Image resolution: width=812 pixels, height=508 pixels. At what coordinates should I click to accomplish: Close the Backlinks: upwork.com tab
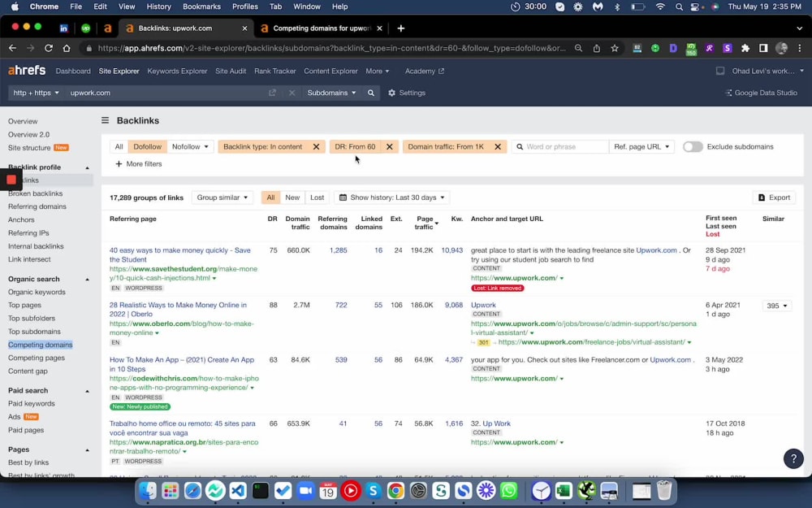(244, 28)
